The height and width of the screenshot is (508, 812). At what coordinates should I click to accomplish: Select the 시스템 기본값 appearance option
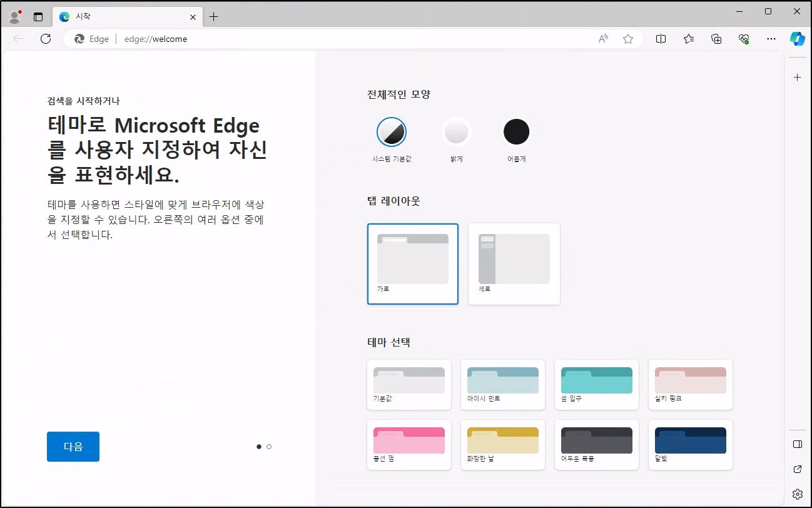pyautogui.click(x=392, y=132)
